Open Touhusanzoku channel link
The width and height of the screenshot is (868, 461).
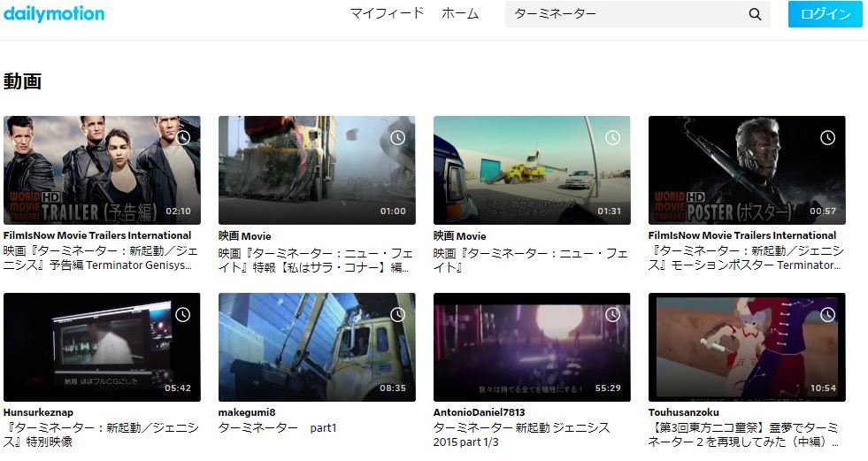684,412
